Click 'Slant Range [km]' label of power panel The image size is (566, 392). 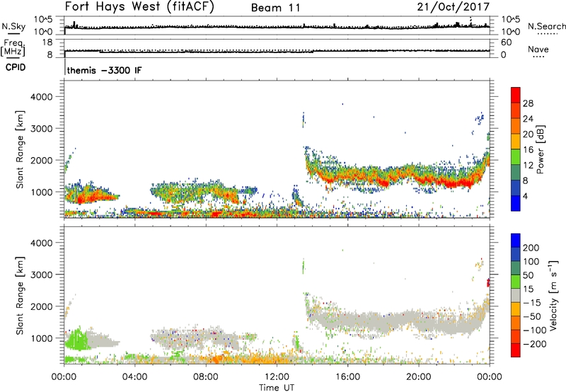click(20, 149)
